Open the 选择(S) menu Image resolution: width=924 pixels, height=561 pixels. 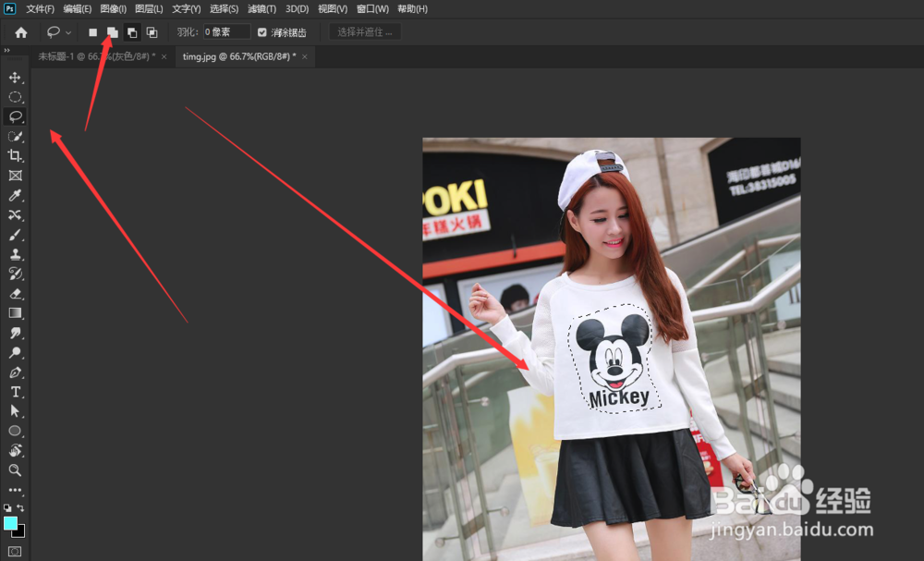click(224, 9)
